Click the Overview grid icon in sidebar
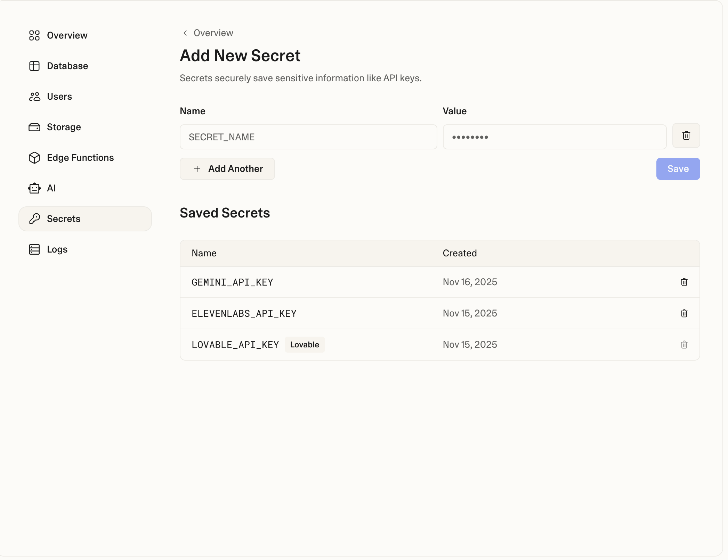 34,35
